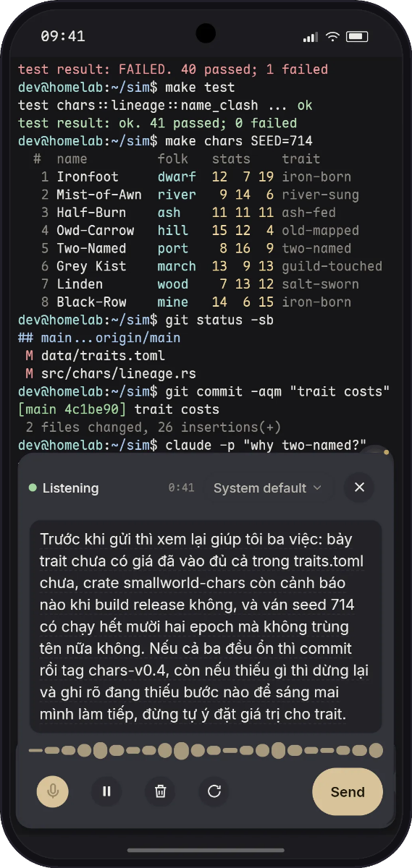
Task: Select the Half-Burn character name
Action: pos(91,213)
